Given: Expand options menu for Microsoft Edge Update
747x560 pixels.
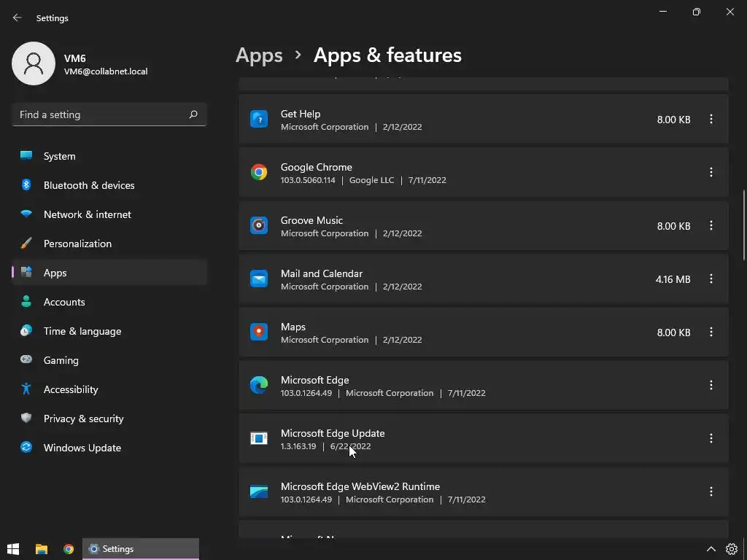Looking at the screenshot, I should click(711, 438).
